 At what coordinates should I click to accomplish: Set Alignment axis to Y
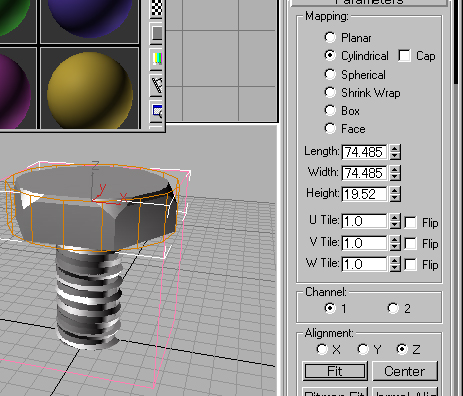coord(363,349)
